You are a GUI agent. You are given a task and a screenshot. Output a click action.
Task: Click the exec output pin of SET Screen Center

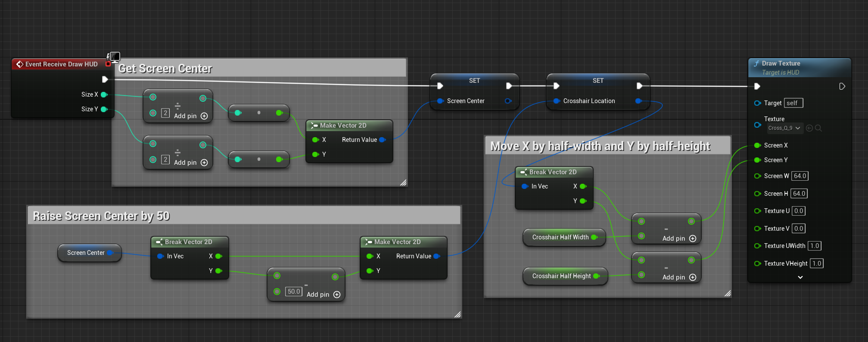pos(509,86)
